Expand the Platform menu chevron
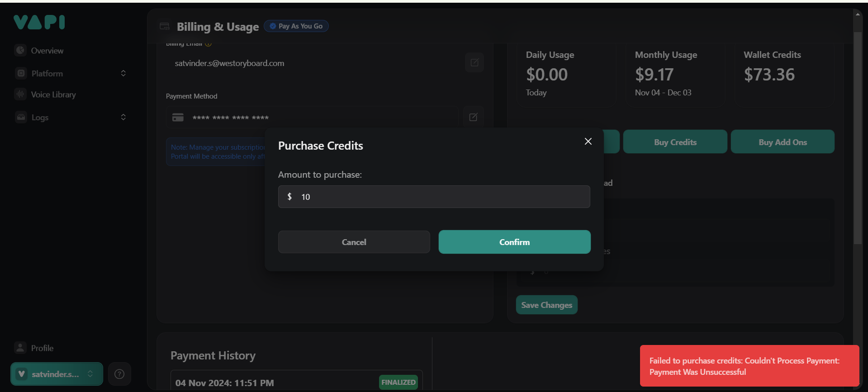This screenshot has width=868, height=392. 123,73
